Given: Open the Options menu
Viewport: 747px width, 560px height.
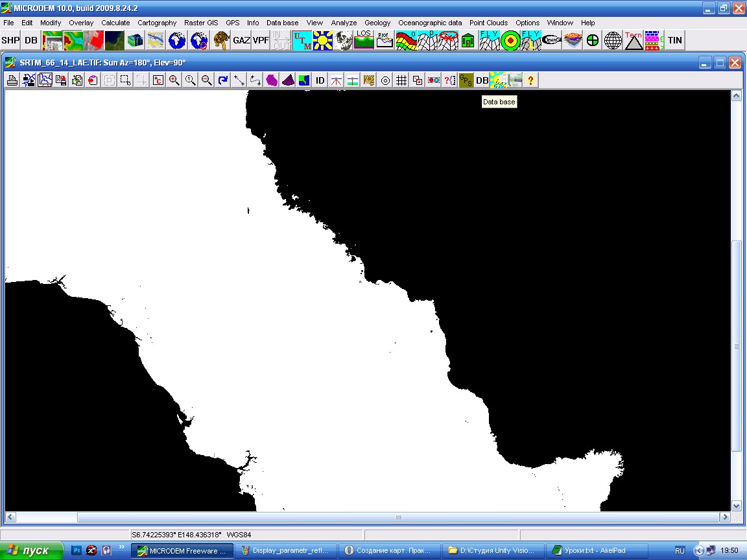Looking at the screenshot, I should (527, 23).
